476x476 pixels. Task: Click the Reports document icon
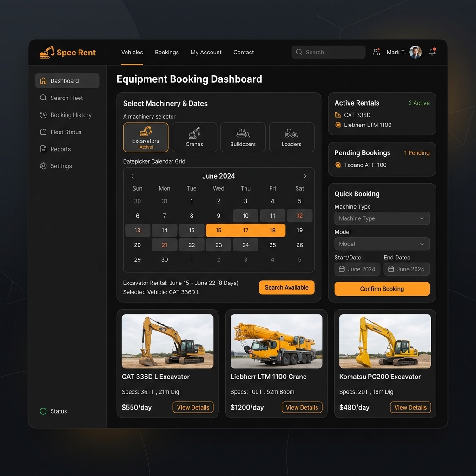coord(43,149)
